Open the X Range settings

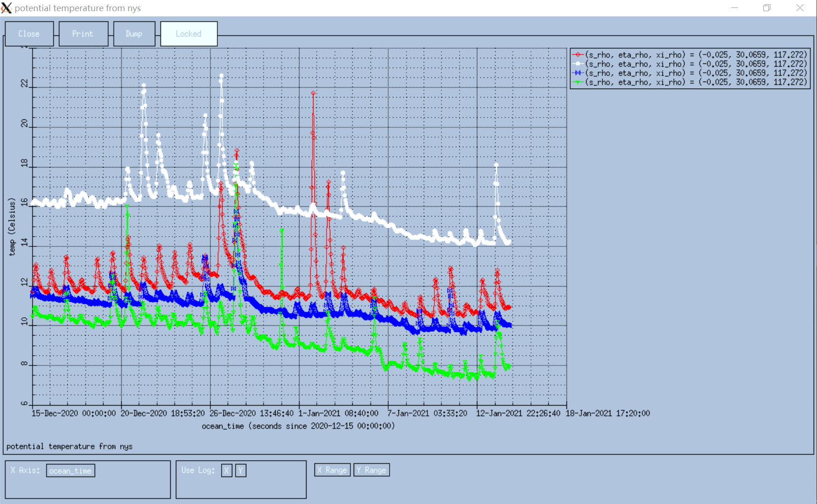pyautogui.click(x=332, y=470)
